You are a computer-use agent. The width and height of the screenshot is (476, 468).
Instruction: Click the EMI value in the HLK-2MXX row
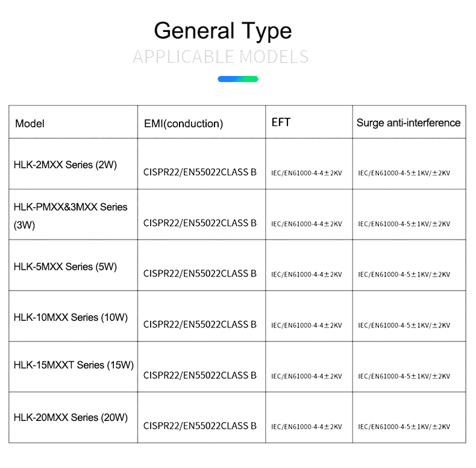pos(200,172)
